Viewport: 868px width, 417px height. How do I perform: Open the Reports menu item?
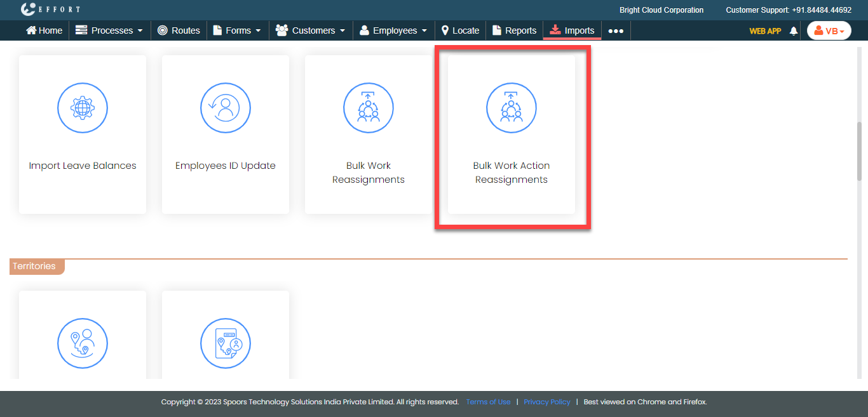[515, 30]
